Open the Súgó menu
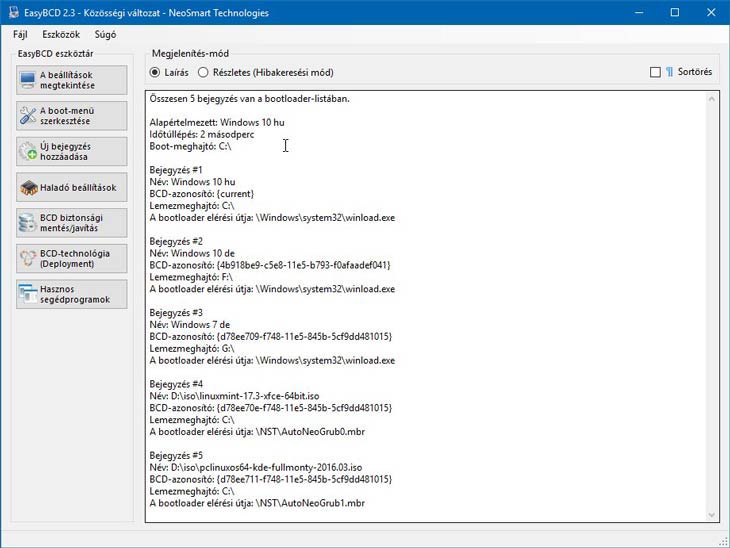 [105, 34]
